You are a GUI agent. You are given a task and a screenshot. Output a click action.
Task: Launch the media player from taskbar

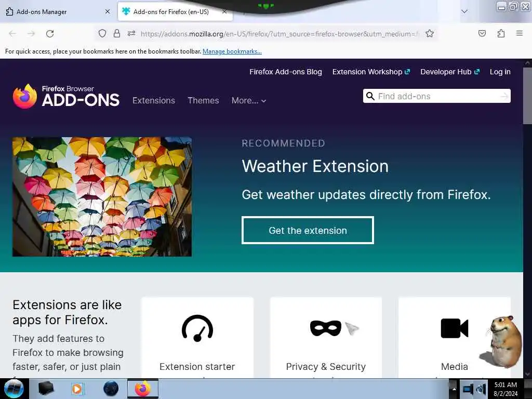click(77, 389)
